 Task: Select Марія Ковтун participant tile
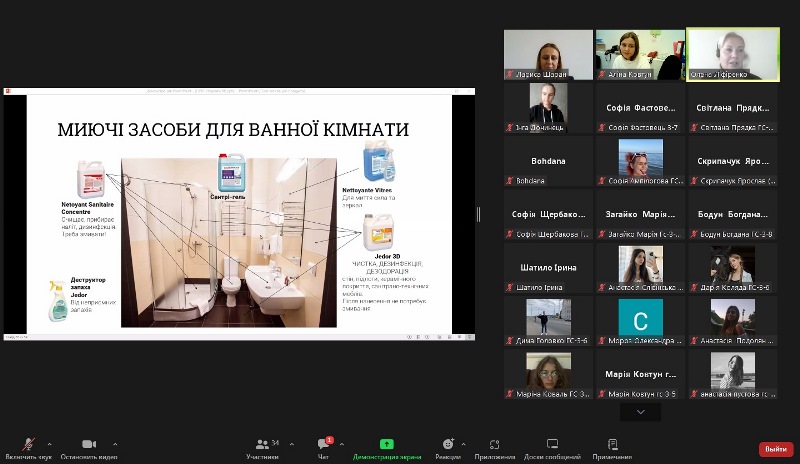coord(640,374)
